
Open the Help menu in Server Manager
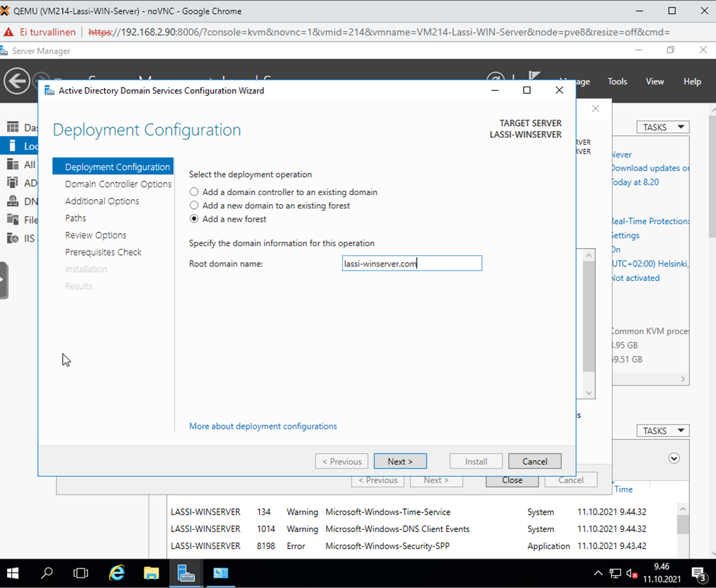[x=692, y=81]
